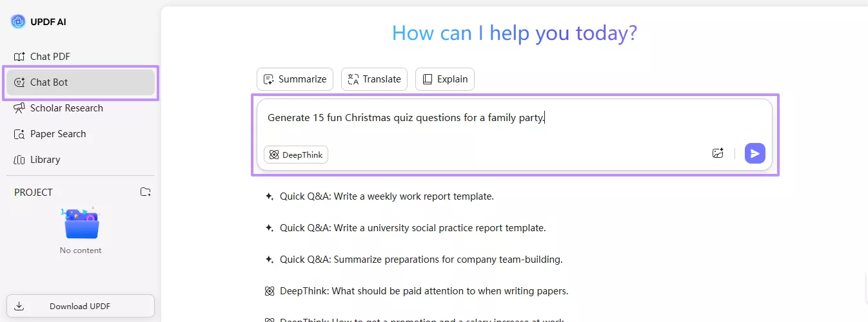Image resolution: width=868 pixels, height=322 pixels.
Task: Open the Library section
Action: (44, 160)
